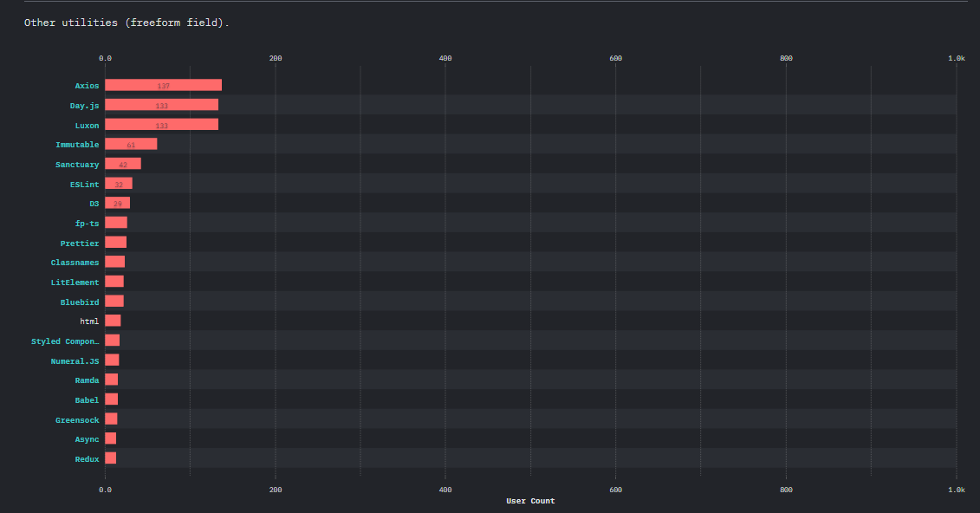Select the Day.js bar in the chart
The image size is (980, 513).
[x=162, y=105]
